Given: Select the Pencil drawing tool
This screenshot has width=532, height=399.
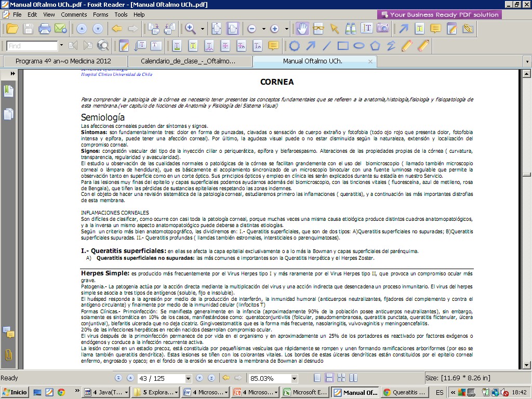Looking at the screenshot, I should click(x=407, y=46).
